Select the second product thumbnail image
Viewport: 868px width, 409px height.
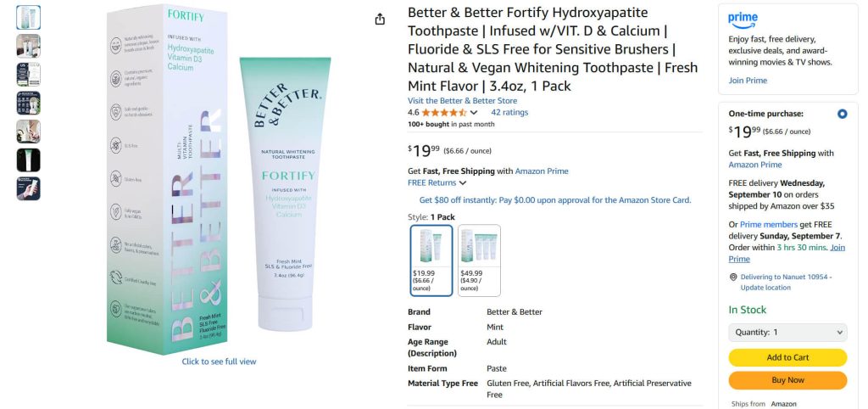coord(28,46)
